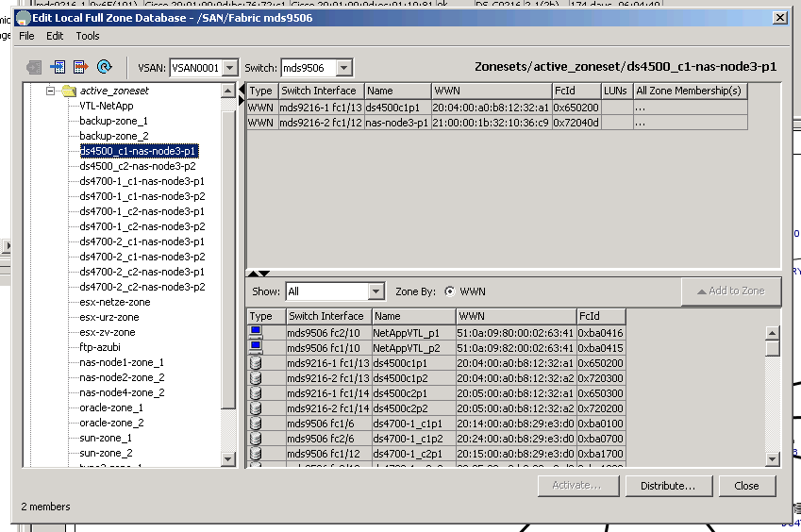Click the circular refresh toolbar icon
The height and width of the screenshot is (532, 801).
click(105, 67)
